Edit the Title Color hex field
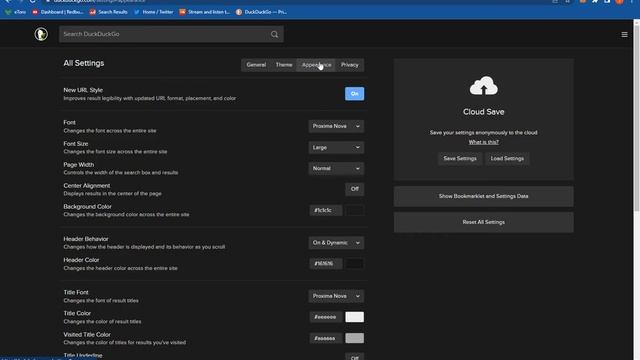The height and width of the screenshot is (360, 640). 325,317
